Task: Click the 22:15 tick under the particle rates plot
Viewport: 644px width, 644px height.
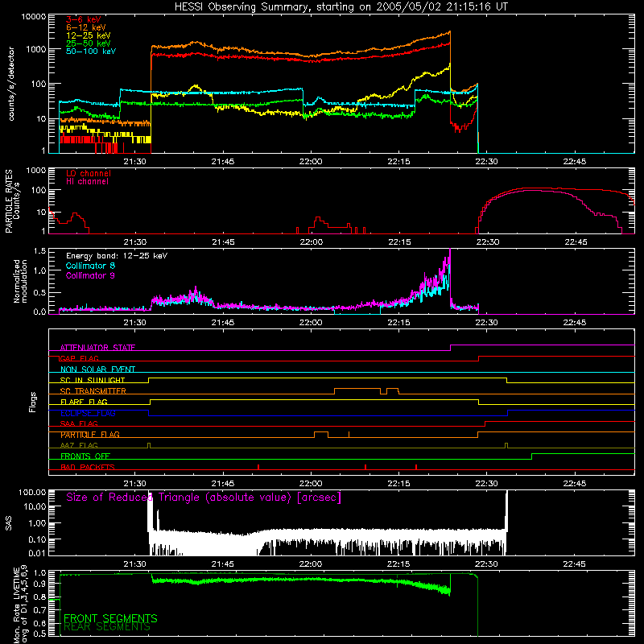Action: coord(399,242)
